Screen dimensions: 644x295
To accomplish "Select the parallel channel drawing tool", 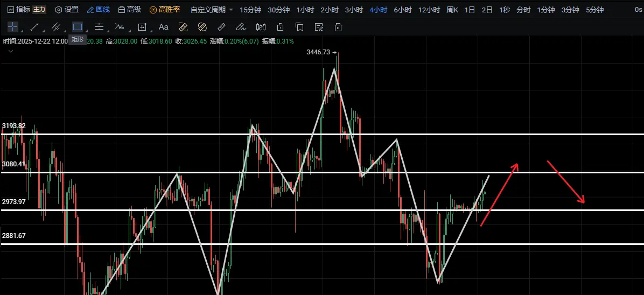I will [x=56, y=27].
